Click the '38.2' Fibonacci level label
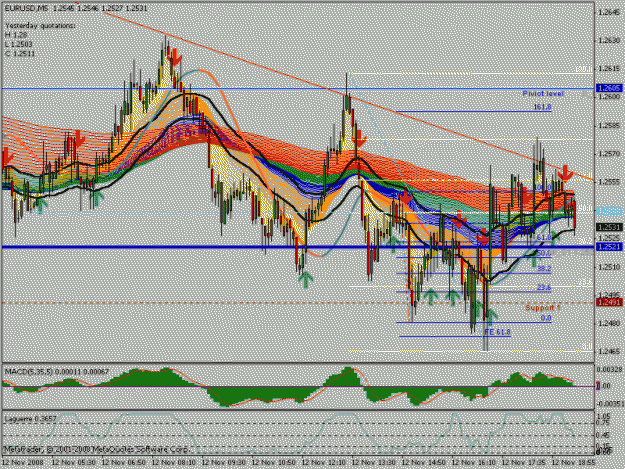 (x=544, y=269)
